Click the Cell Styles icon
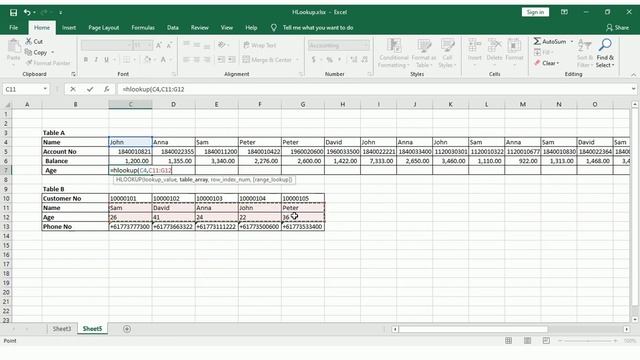 (x=447, y=45)
